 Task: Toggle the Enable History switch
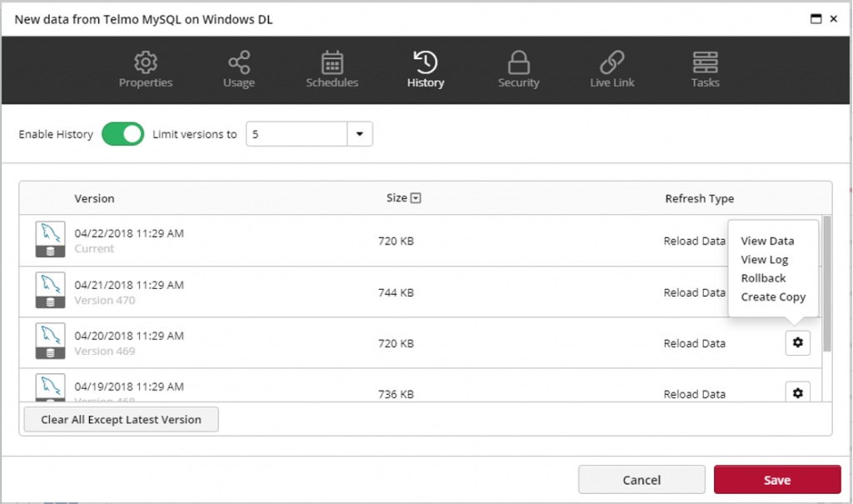pos(123,134)
